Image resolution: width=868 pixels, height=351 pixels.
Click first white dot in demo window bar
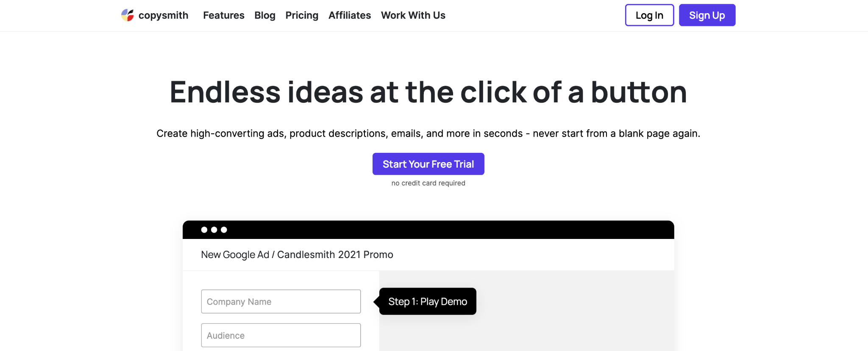pyautogui.click(x=204, y=230)
